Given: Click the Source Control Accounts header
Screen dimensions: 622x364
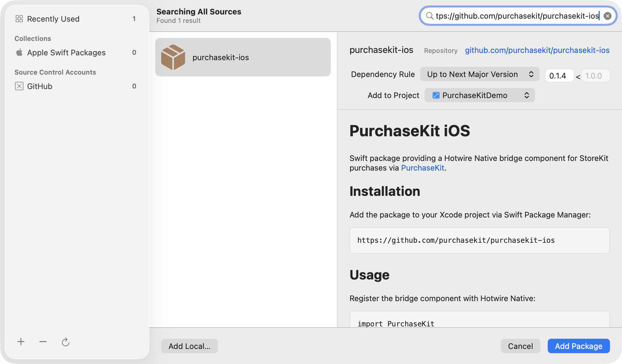Looking at the screenshot, I should point(55,72).
